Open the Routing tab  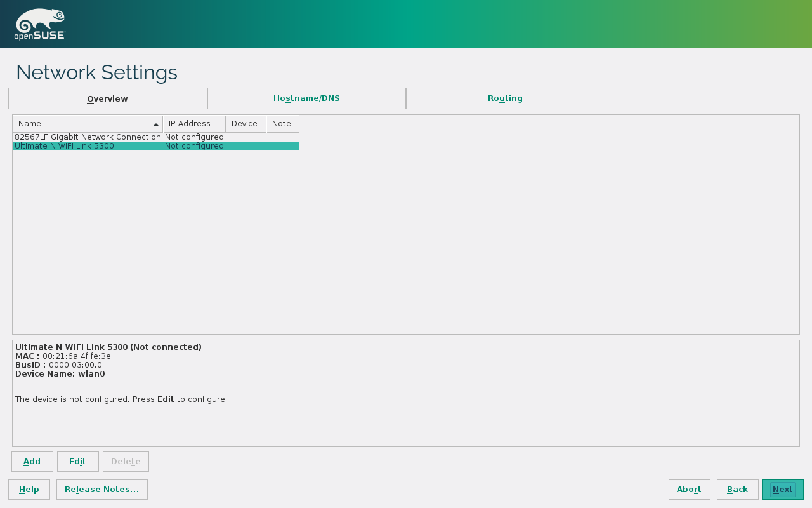pos(505,98)
